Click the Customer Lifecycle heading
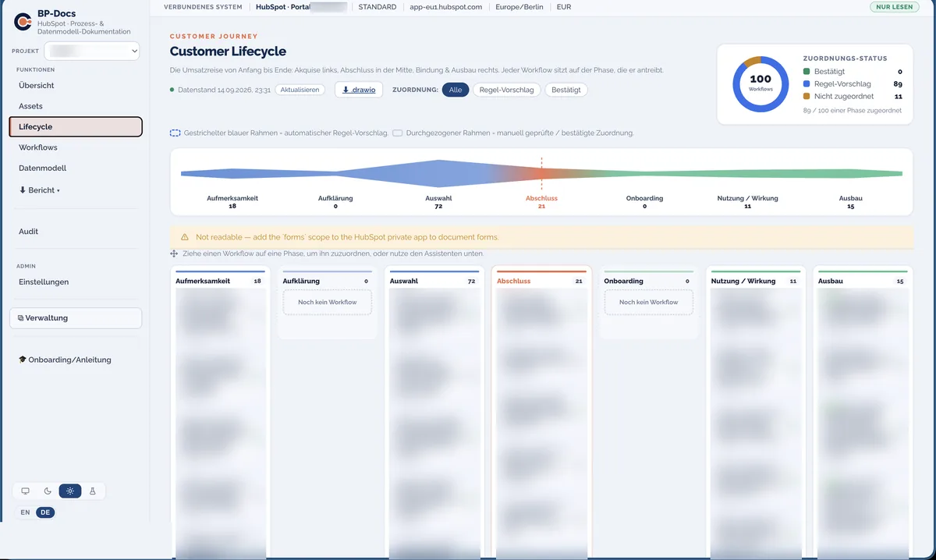 tap(228, 51)
